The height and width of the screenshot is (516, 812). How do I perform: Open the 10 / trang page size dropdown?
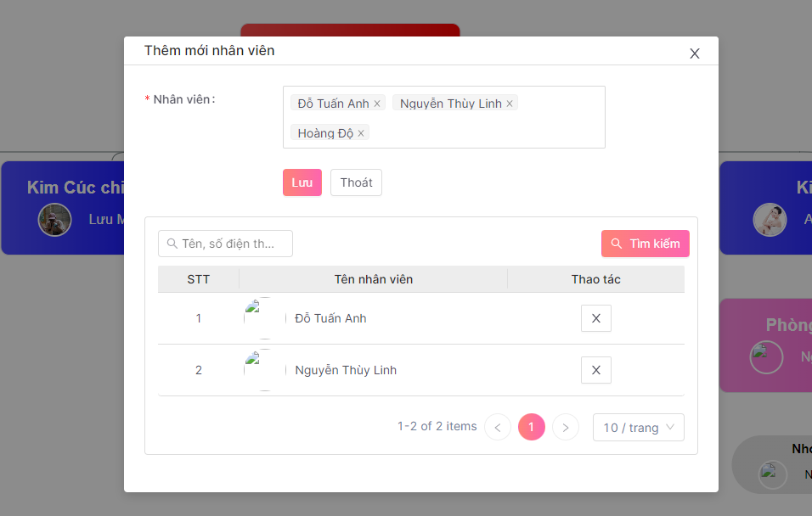click(x=638, y=428)
